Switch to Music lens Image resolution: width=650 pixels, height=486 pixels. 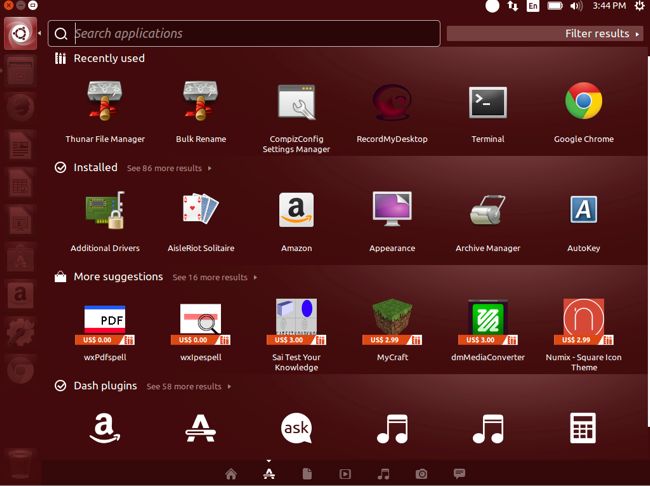[383, 474]
